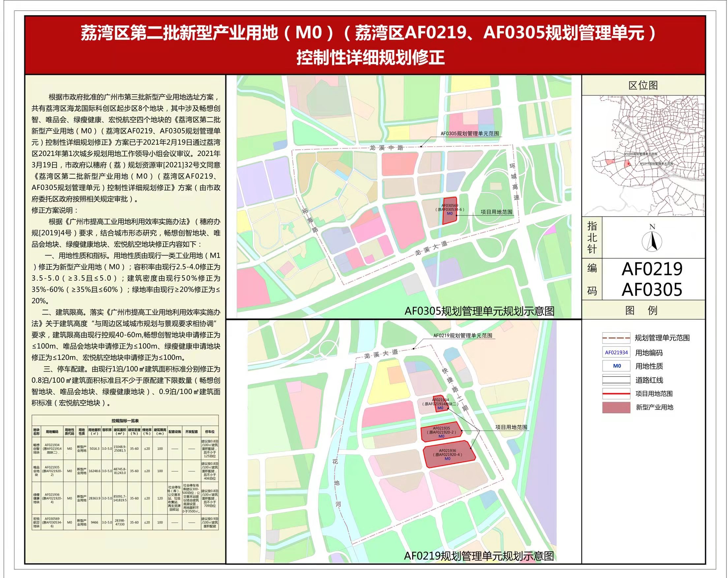Click the red 项目用地范围 legend line
The image size is (728, 578).
(616, 394)
